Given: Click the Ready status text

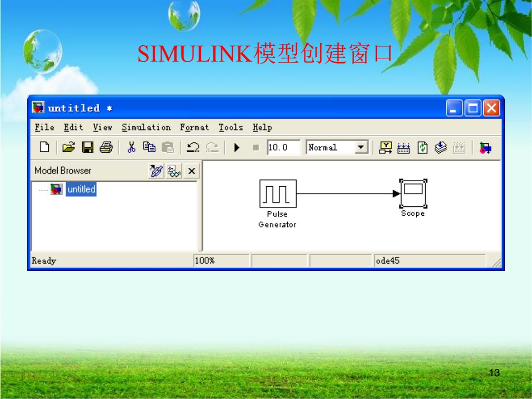Looking at the screenshot, I should click(44, 261).
